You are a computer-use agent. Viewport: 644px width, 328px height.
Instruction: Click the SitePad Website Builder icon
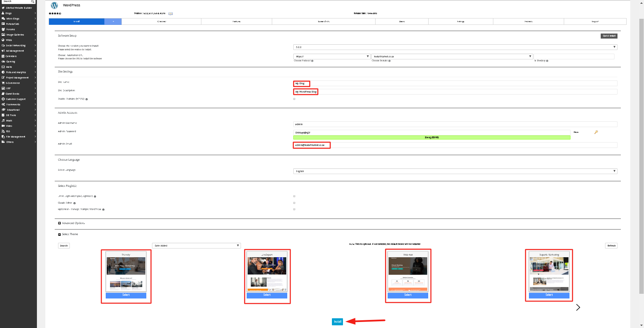pyautogui.click(x=3, y=8)
